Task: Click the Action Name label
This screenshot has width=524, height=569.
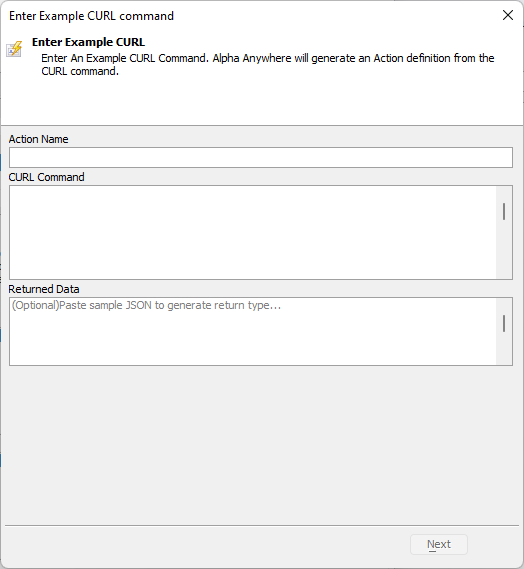Action: pos(38,139)
